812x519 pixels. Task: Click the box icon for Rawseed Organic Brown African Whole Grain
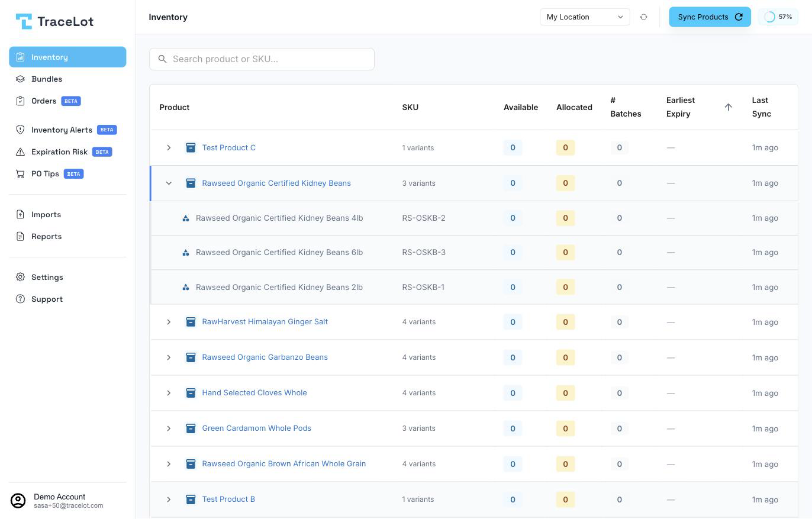(191, 464)
